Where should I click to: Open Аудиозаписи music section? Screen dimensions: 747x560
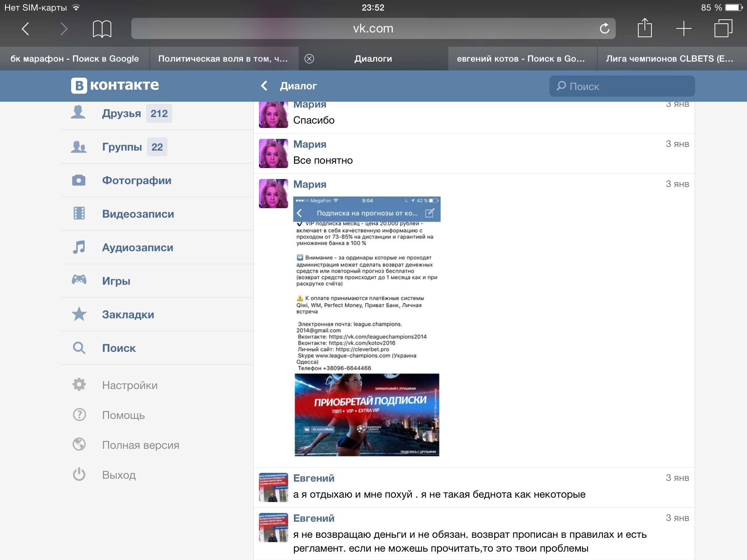point(138,248)
